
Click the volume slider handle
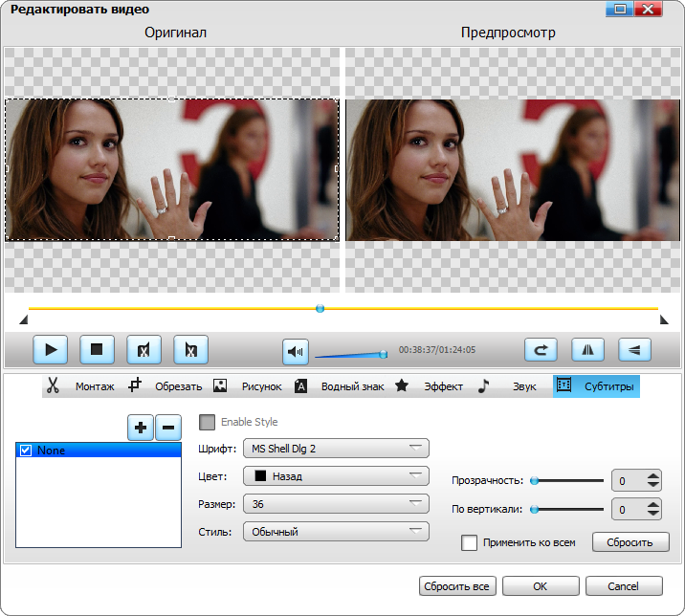pyautogui.click(x=383, y=354)
